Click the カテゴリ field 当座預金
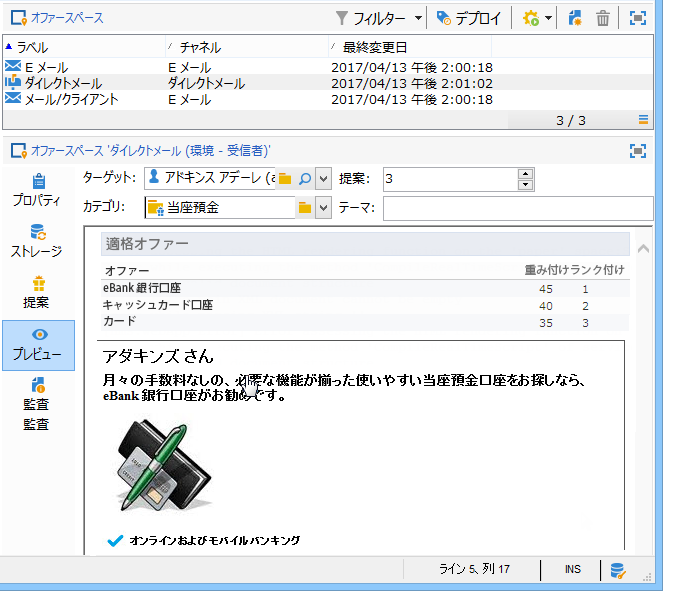The image size is (677, 593). pyautogui.click(x=220, y=208)
